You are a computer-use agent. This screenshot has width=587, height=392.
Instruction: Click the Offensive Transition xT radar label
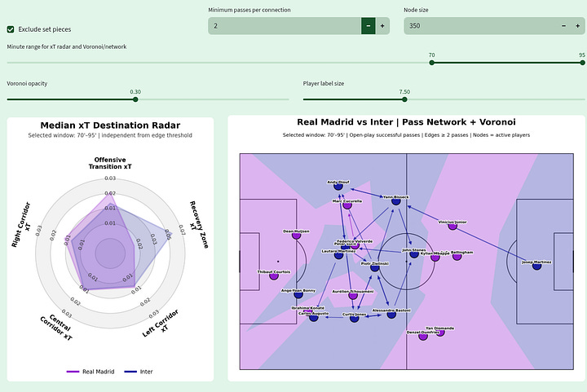[x=110, y=163]
